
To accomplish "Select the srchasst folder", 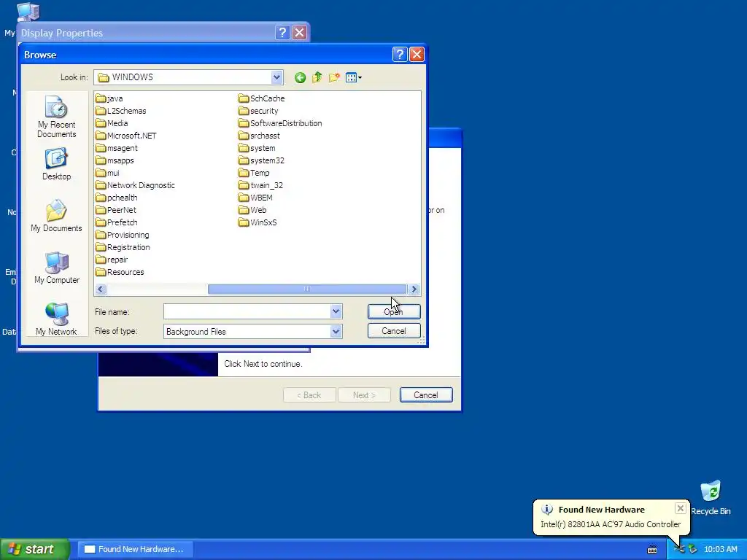I will pyautogui.click(x=259, y=136).
